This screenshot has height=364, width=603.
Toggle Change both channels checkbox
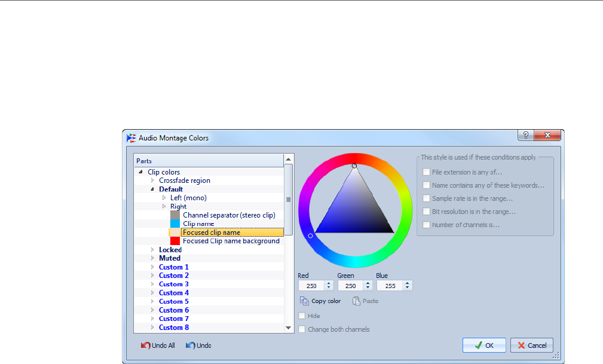[302, 329]
